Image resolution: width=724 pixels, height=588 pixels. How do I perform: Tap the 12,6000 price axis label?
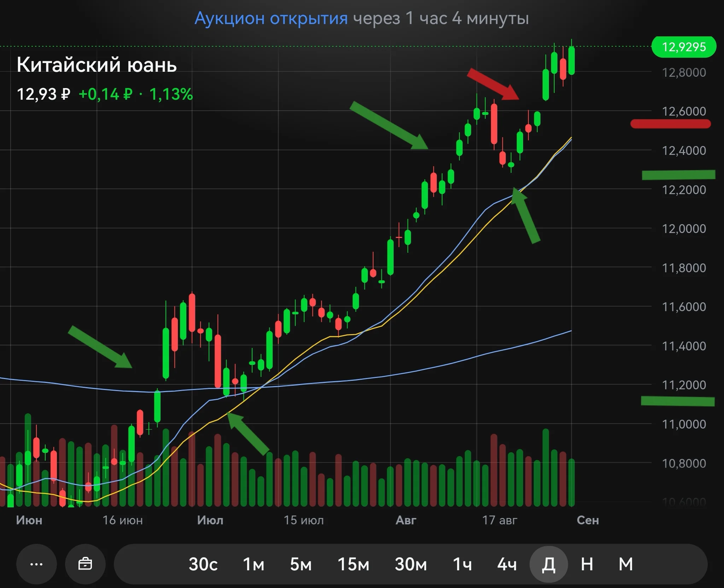tap(684, 111)
